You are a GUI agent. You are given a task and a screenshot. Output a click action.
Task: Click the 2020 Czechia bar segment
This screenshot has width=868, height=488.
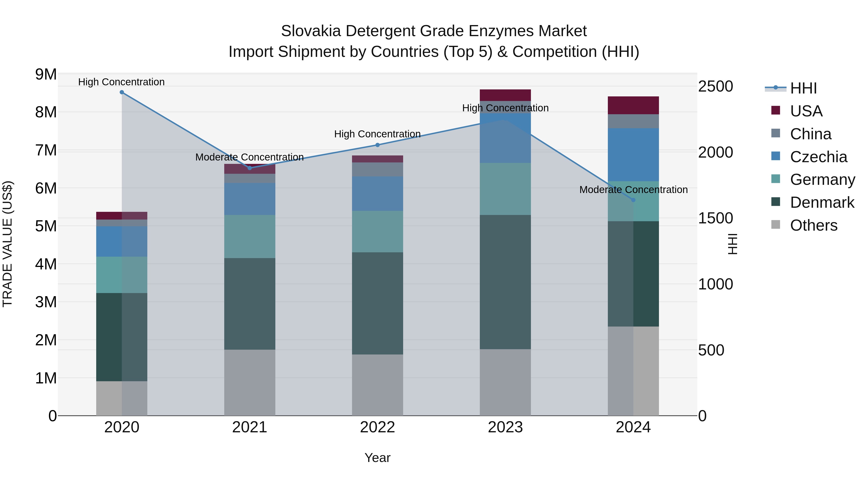[122, 241]
